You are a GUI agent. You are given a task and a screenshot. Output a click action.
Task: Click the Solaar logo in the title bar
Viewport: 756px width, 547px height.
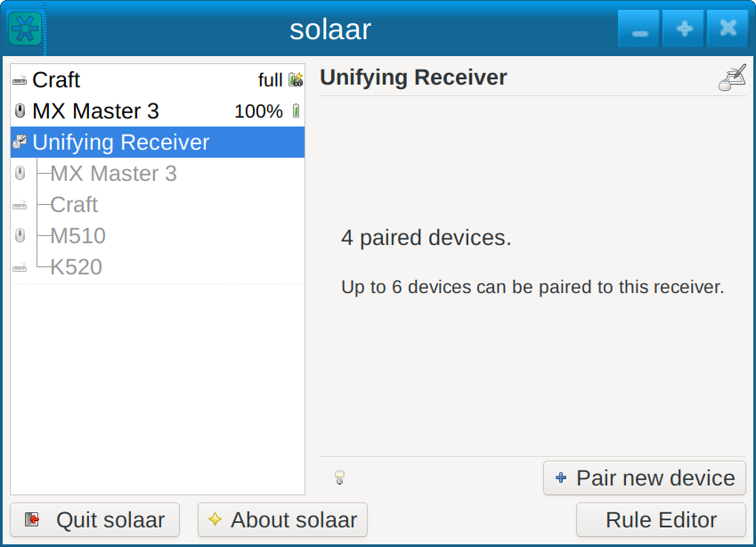[x=23, y=28]
